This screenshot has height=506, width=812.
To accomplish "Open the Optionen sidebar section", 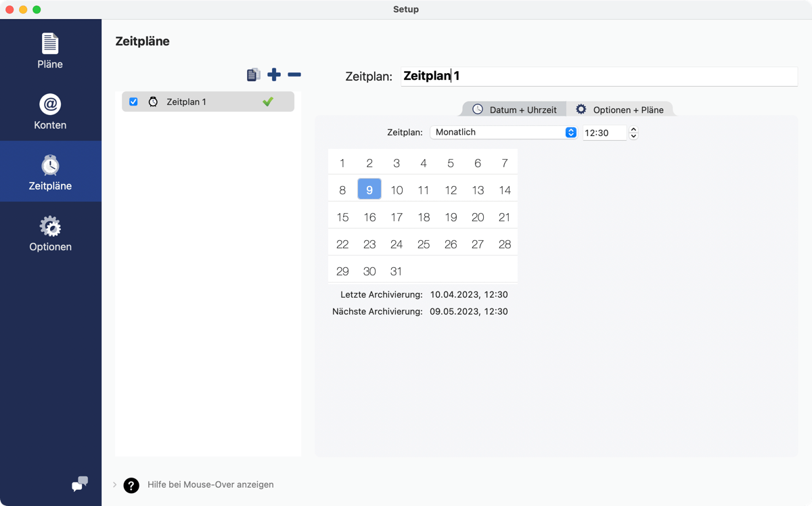I will point(50,232).
